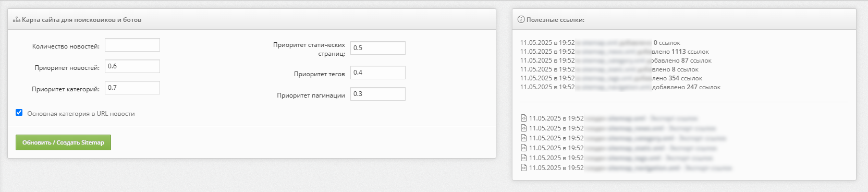This screenshot has width=868, height=192.
Task: Click the file icon on the third sitemap row
Action: pos(524,138)
